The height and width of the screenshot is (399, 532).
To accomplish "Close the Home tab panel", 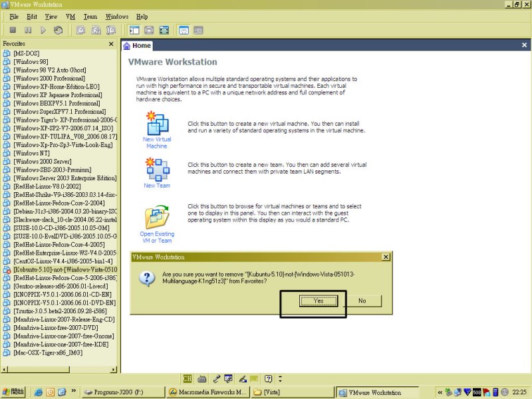I will (x=524, y=45).
